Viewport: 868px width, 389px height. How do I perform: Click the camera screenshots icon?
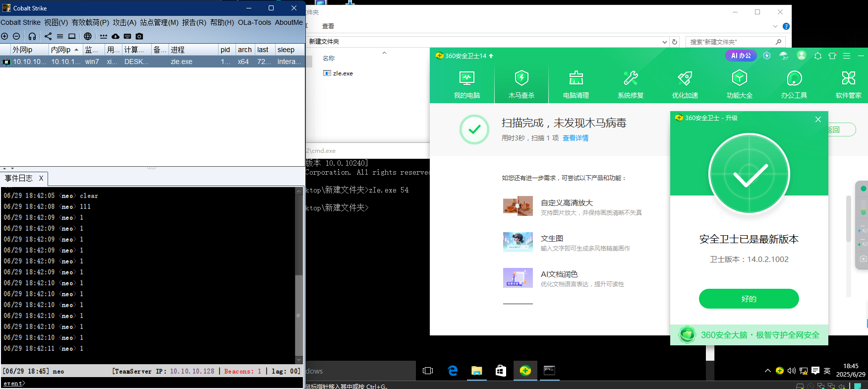[139, 36]
